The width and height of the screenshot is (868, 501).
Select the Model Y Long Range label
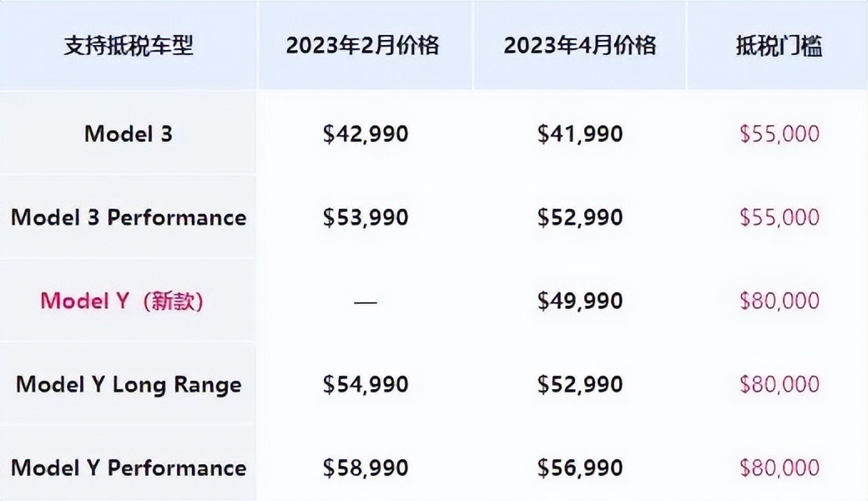pos(129,384)
